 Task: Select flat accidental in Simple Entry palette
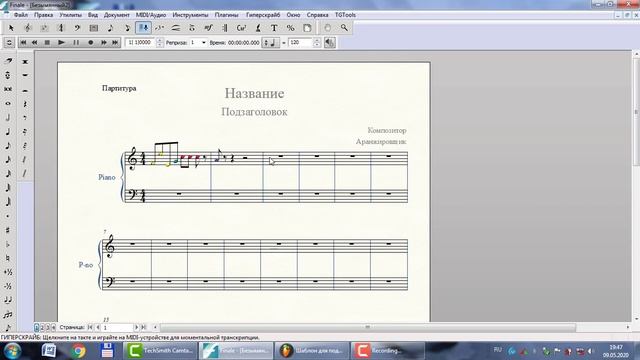point(8,244)
